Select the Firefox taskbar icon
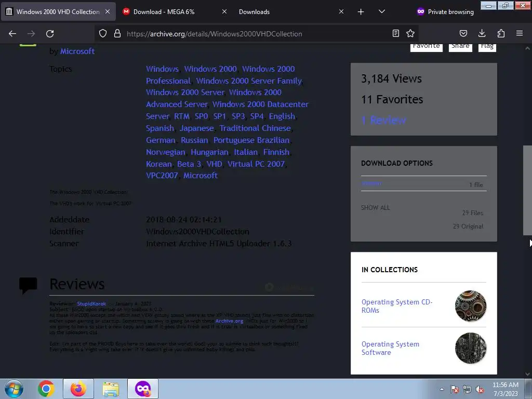Image resolution: width=532 pixels, height=399 pixels. coord(78,389)
